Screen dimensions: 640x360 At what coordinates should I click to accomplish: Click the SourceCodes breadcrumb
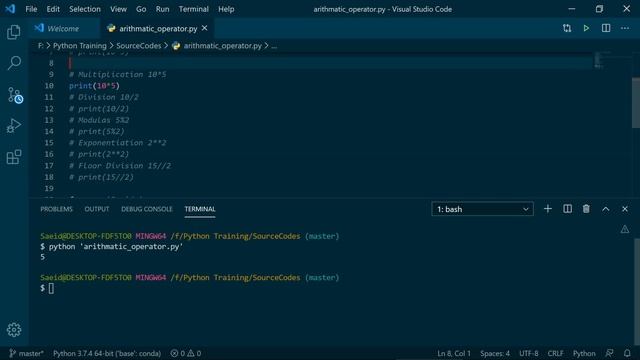[138, 46]
